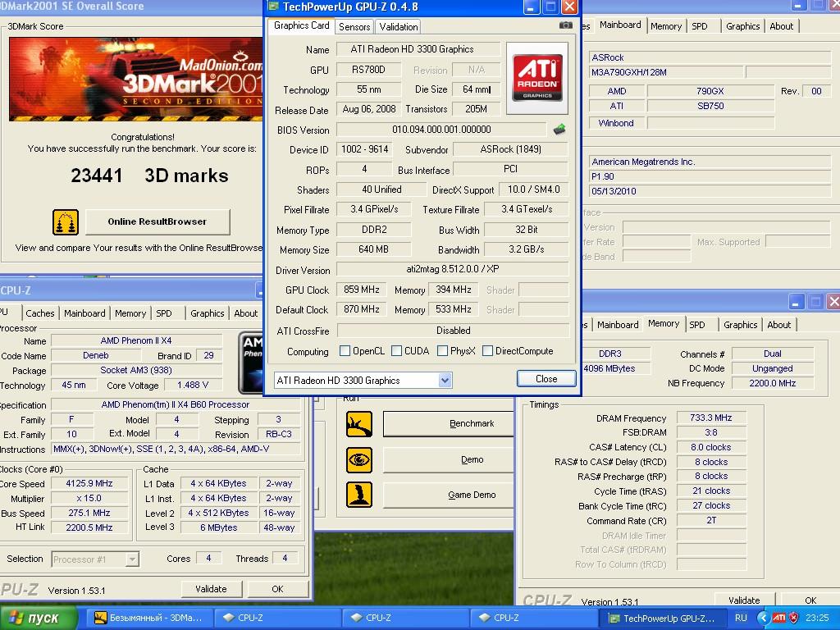Screen dimensions: 840x630
Task: Open the Безымянный 3DMark taskbar item
Action: 149,618
